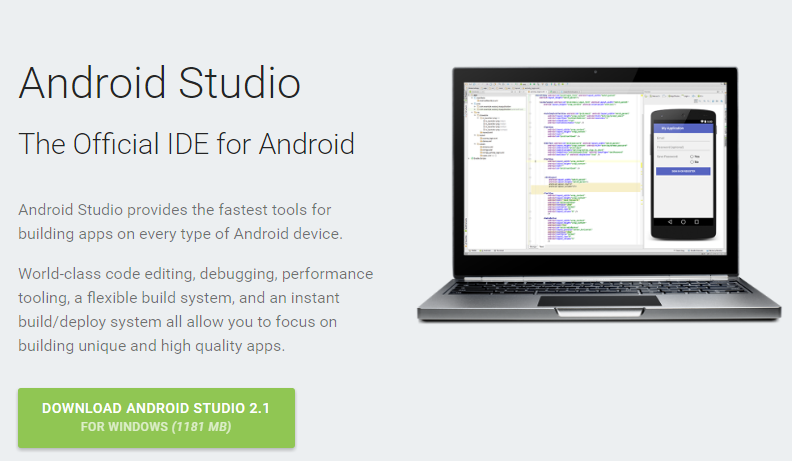Click paragraph starting "World-class code editing"

tap(195, 310)
